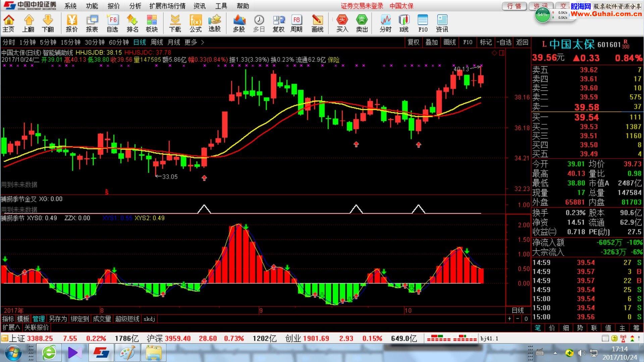Open the Paint app in the taskbar
This screenshot has height=362, width=644.
[x=128, y=353]
